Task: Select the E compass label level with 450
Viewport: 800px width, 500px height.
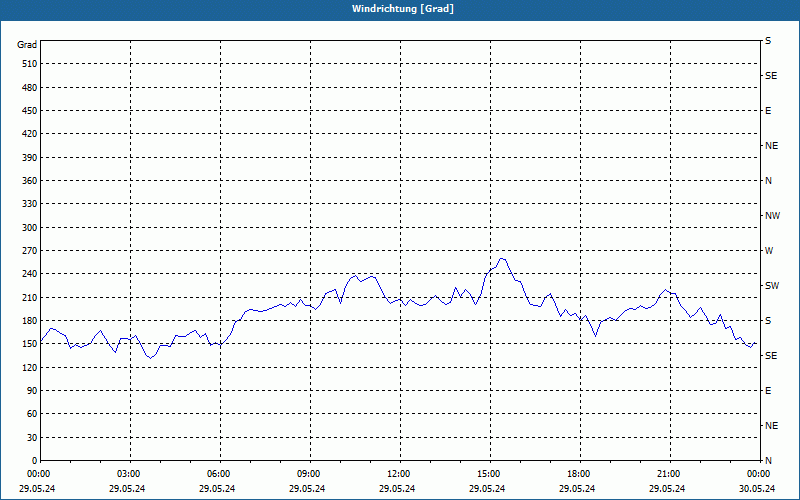Action: point(768,111)
